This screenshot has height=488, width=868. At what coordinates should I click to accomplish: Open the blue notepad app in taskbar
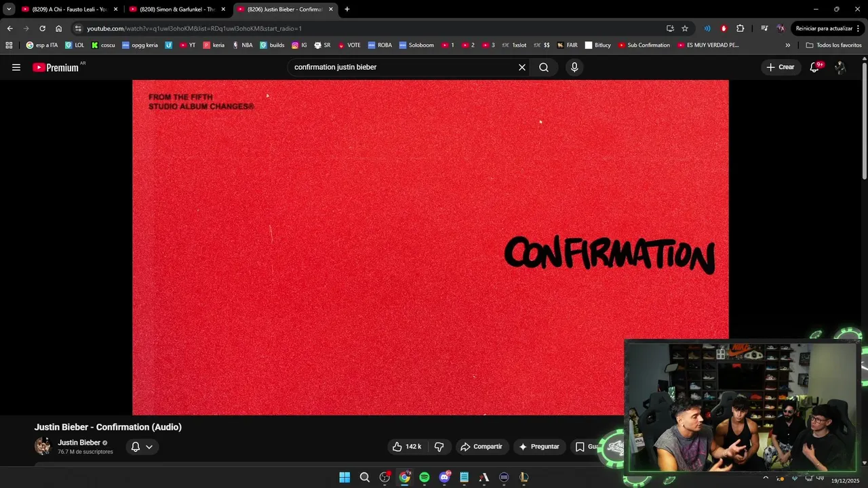pos(465,477)
